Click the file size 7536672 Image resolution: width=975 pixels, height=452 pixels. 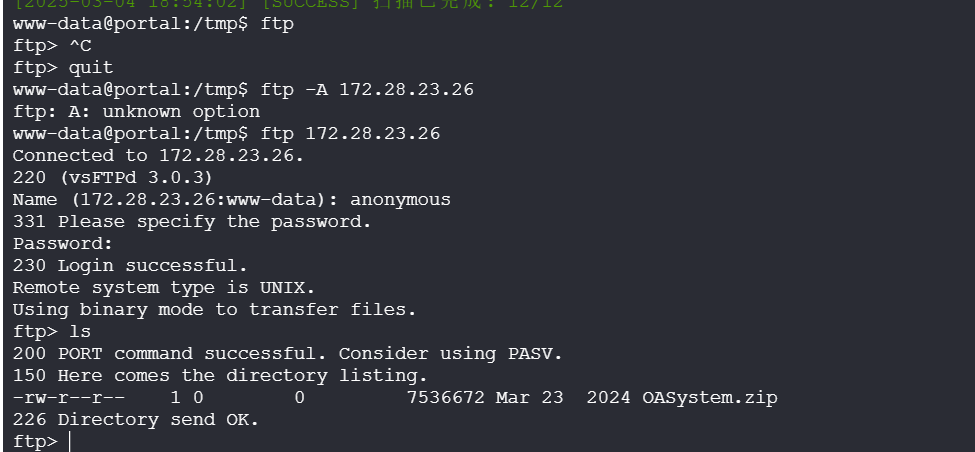445,398
